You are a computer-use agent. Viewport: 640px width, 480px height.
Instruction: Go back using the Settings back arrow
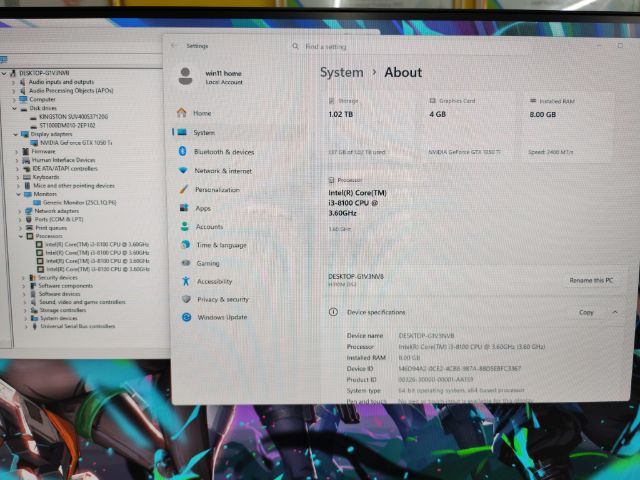click(173, 45)
